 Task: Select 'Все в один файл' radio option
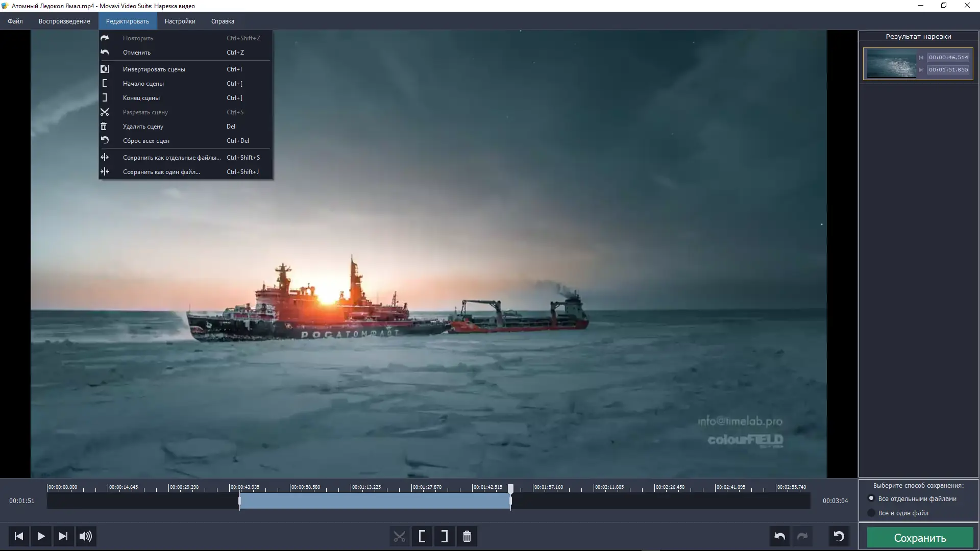[872, 513]
